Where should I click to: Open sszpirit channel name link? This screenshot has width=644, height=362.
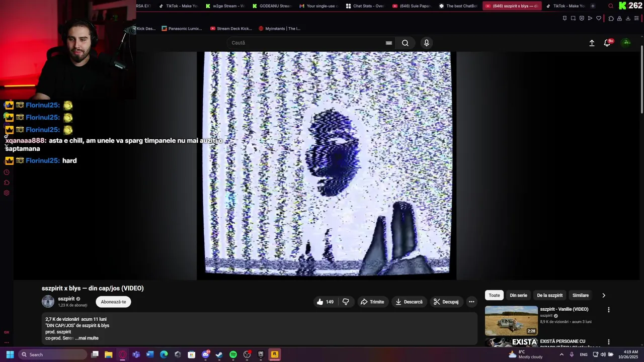(x=66, y=299)
